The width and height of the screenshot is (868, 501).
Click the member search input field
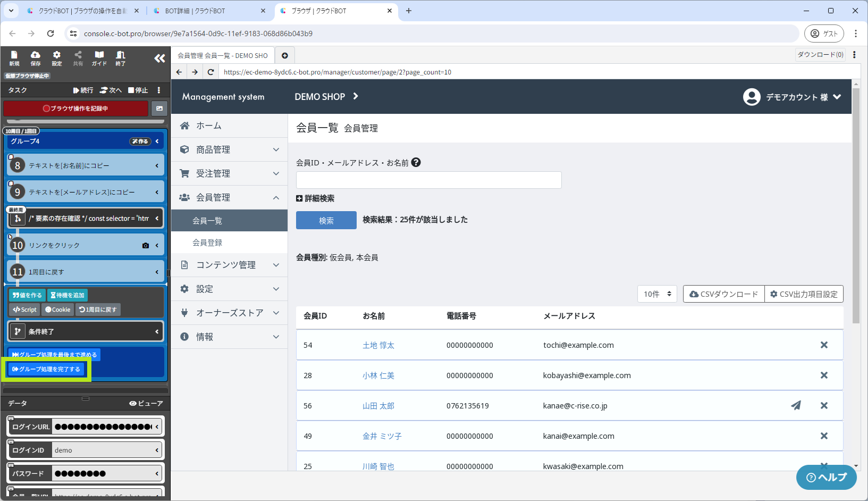point(429,180)
